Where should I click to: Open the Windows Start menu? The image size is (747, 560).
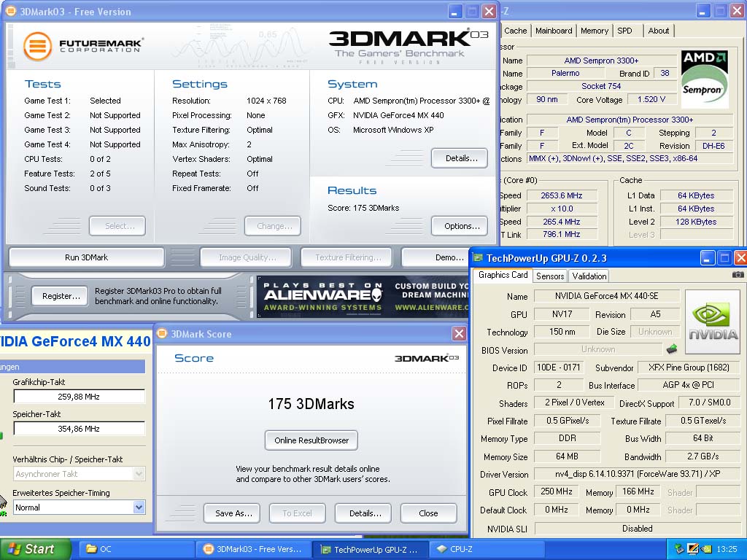(34, 549)
